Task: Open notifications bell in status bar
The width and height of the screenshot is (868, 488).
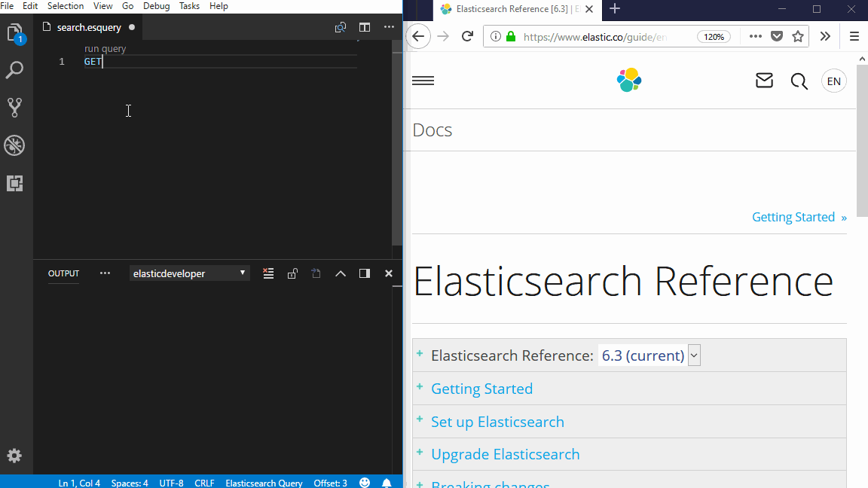Action: click(387, 483)
